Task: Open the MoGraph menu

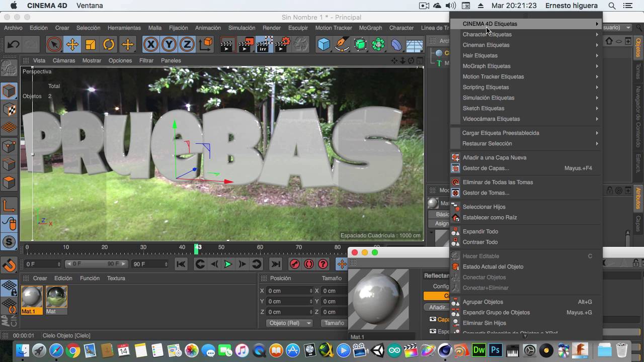Action: click(370, 28)
